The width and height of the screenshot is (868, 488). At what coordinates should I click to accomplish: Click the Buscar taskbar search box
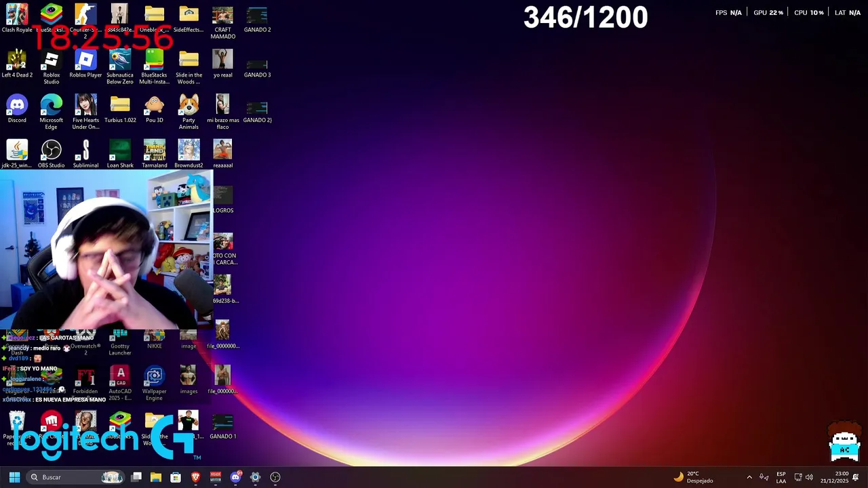coord(77,477)
